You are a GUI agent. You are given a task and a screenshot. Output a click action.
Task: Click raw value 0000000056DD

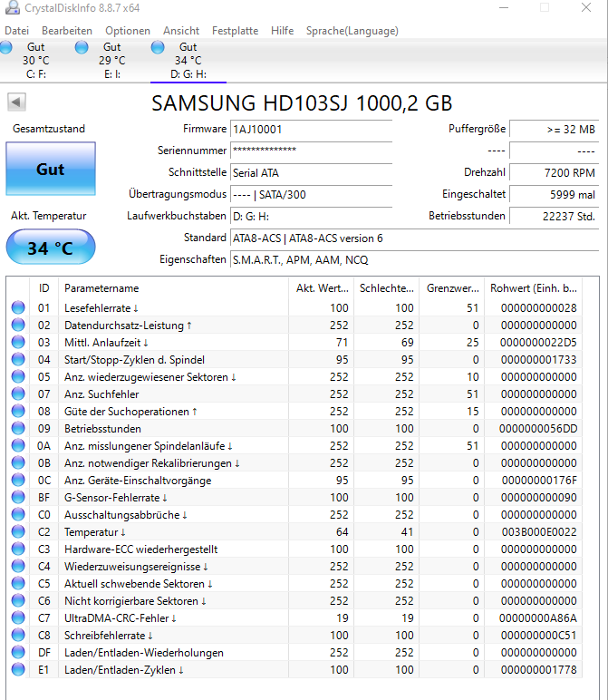click(538, 429)
